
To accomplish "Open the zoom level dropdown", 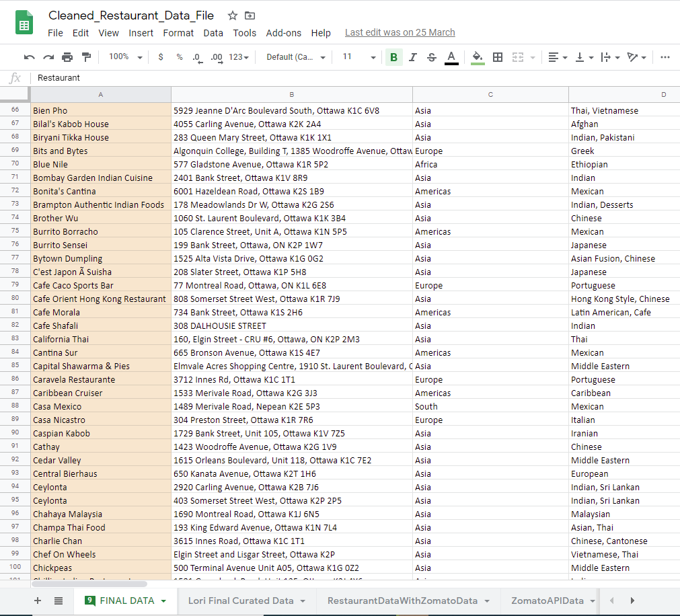I will point(124,57).
